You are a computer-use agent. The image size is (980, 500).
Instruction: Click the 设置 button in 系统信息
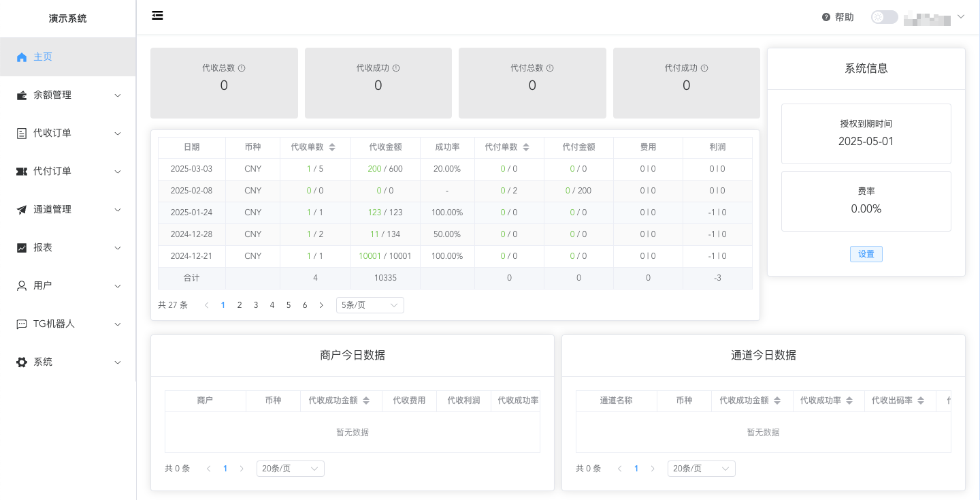[x=866, y=254]
